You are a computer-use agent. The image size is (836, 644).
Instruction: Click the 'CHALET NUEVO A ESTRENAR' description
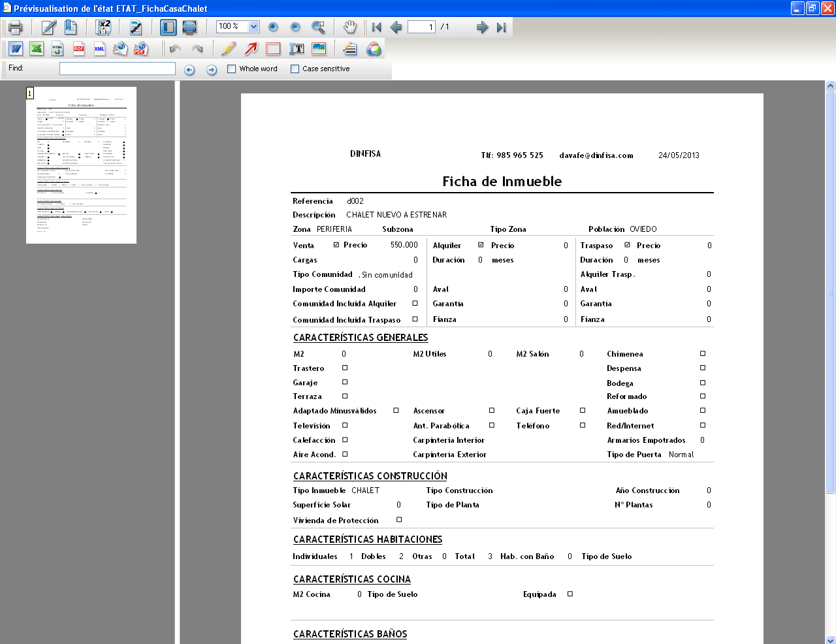pos(396,215)
